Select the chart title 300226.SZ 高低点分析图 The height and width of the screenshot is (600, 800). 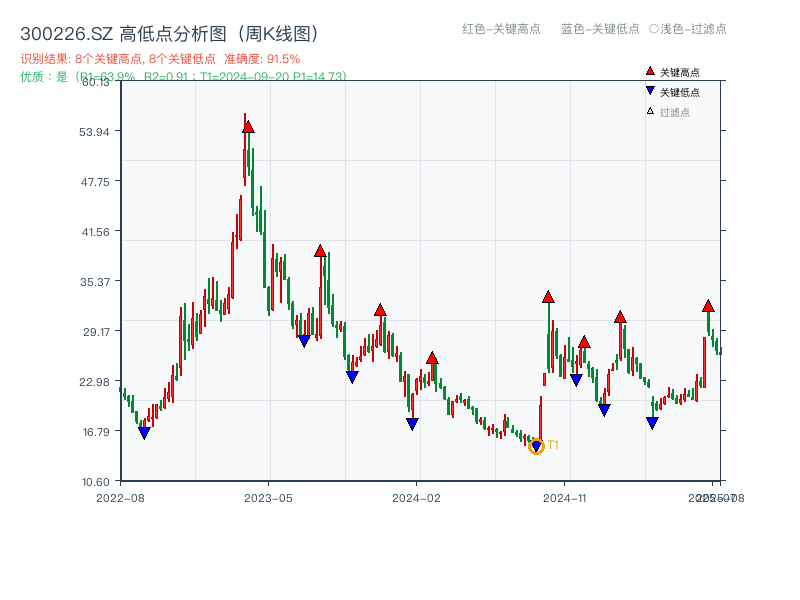point(170,31)
